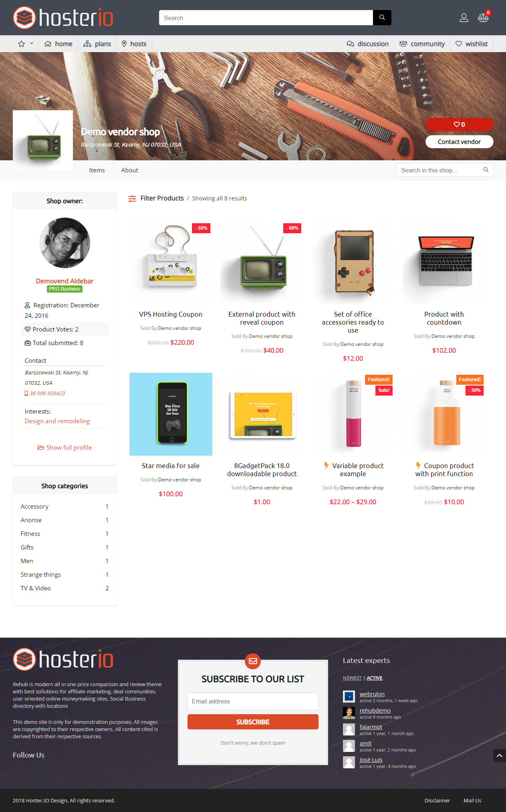The image size is (506, 812).
Task: Switch expert list to ACTIVE
Action: tap(374, 678)
